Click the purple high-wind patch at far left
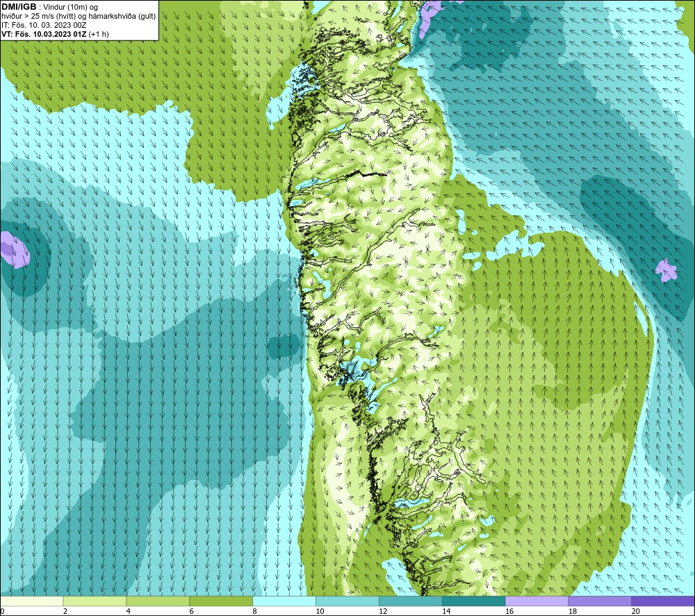 coord(14,249)
